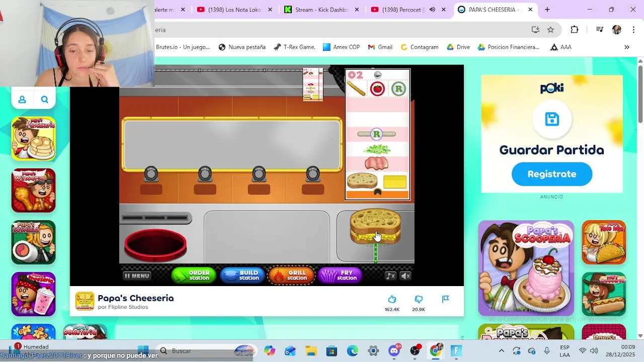The image size is (644, 362).
Task: Click the tomato sauce icon on order ticket
Action: pyautogui.click(x=377, y=89)
